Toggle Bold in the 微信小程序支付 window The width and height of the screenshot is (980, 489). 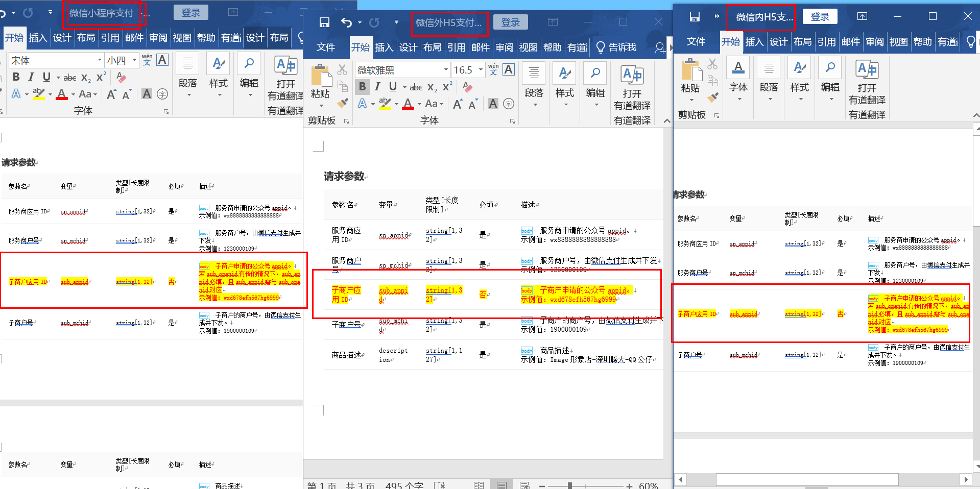(x=16, y=77)
